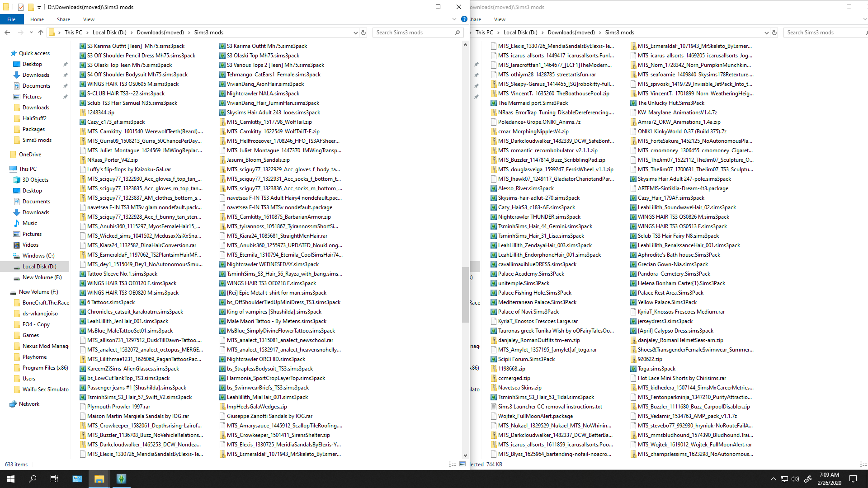Open the View ribbon tab in front window

pos(89,19)
